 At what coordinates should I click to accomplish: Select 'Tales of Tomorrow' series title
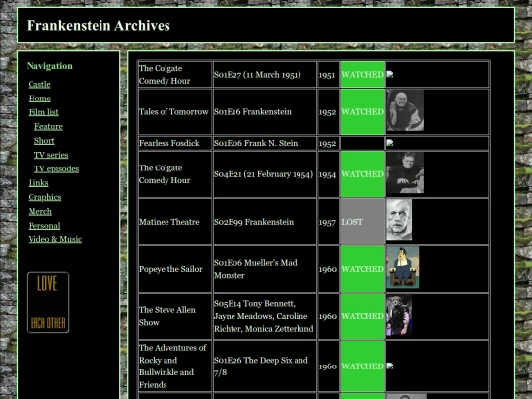tap(173, 112)
